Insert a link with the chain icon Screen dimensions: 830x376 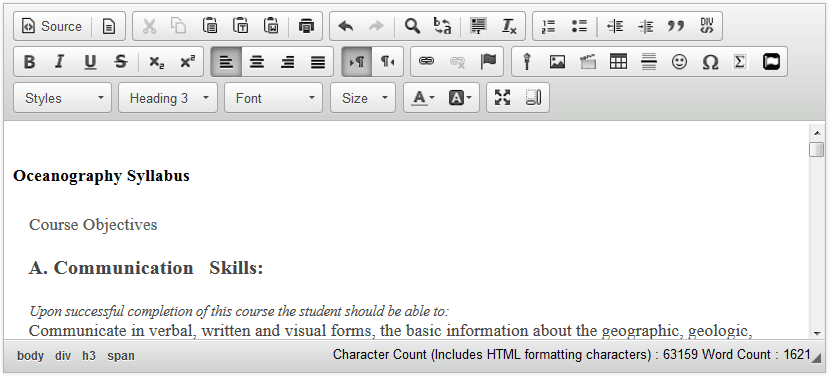pyautogui.click(x=426, y=62)
